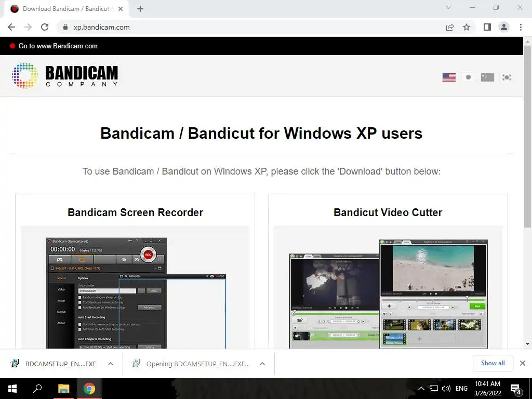
Task: Switch language to Chinese flag
Action: (x=487, y=77)
